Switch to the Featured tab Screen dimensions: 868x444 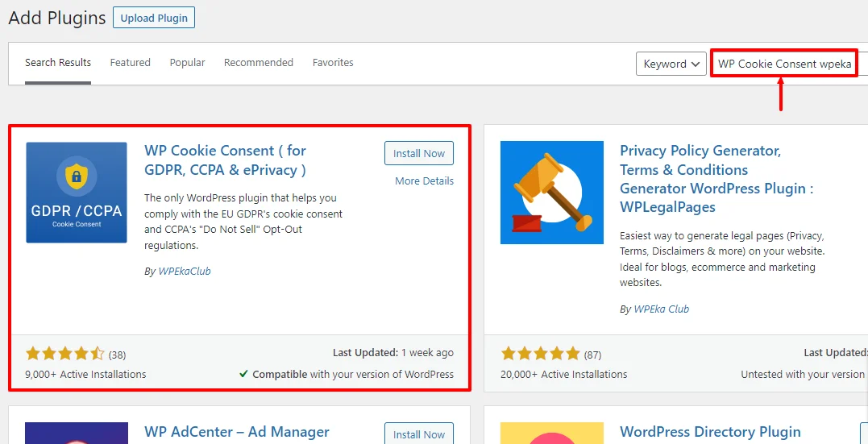pos(130,63)
